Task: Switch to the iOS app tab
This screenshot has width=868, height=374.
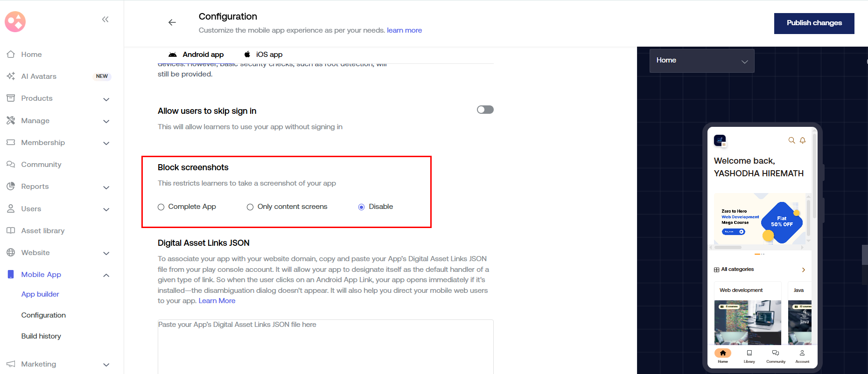Action: [264, 55]
